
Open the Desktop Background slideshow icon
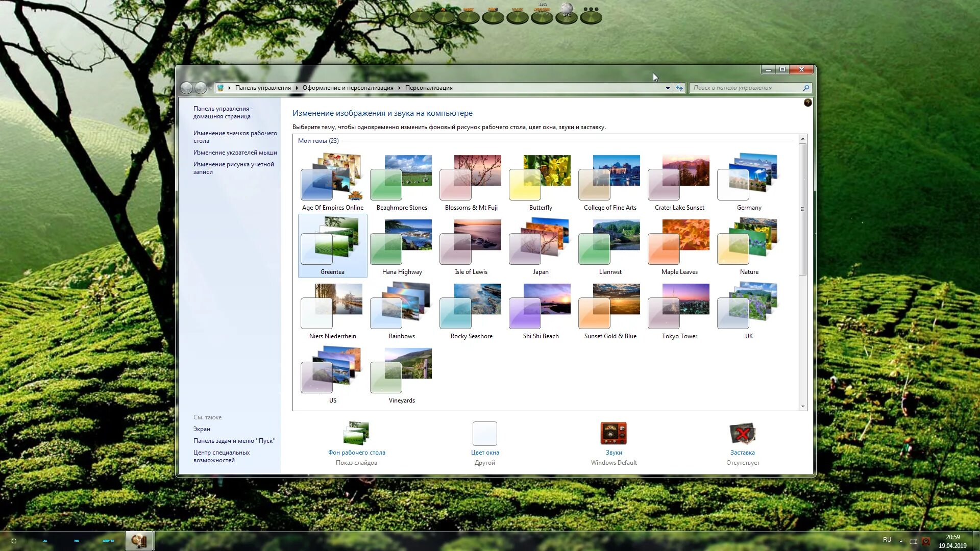coord(356,434)
